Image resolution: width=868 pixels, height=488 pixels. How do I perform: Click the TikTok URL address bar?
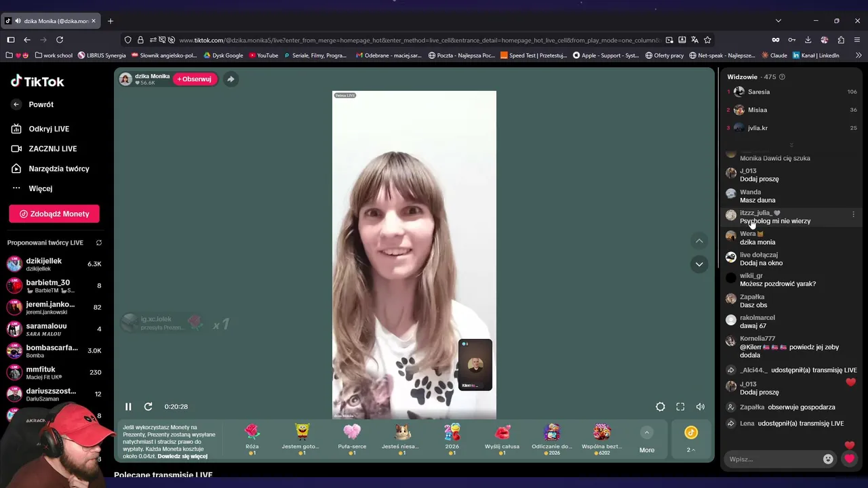coord(419,40)
